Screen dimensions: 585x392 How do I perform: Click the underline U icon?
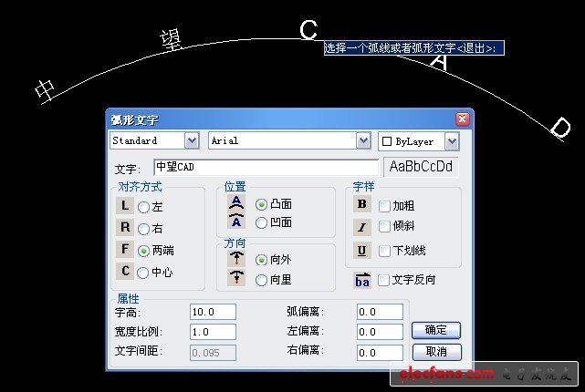361,250
